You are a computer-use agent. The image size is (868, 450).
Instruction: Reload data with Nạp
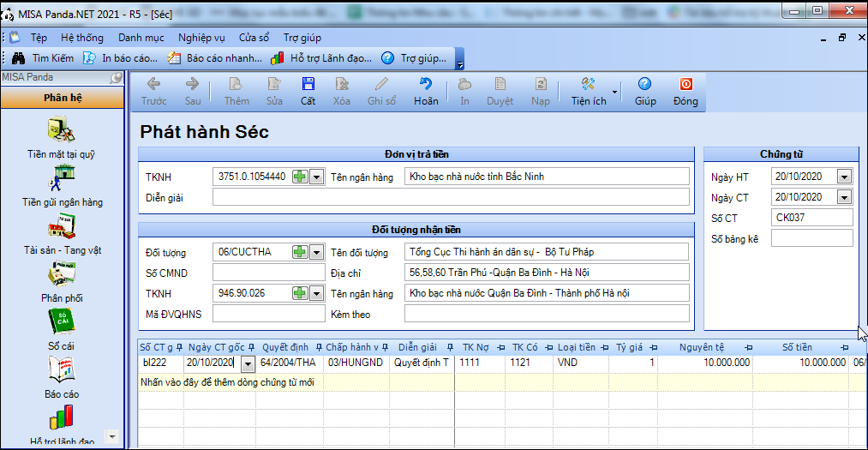541,92
